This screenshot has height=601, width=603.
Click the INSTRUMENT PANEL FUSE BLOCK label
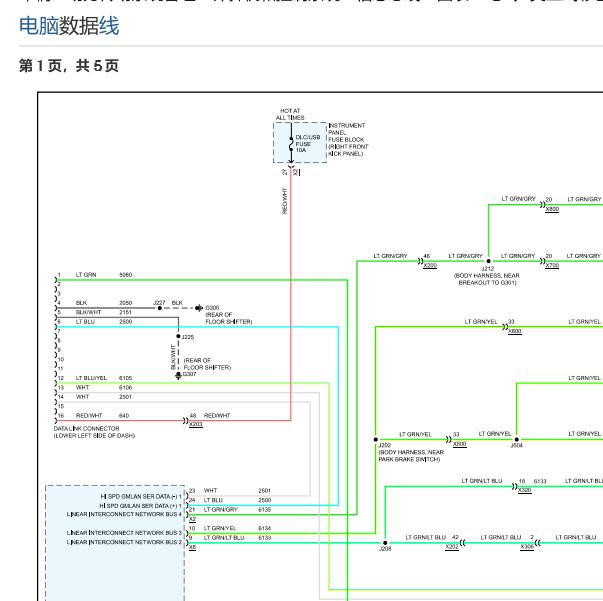click(x=348, y=140)
